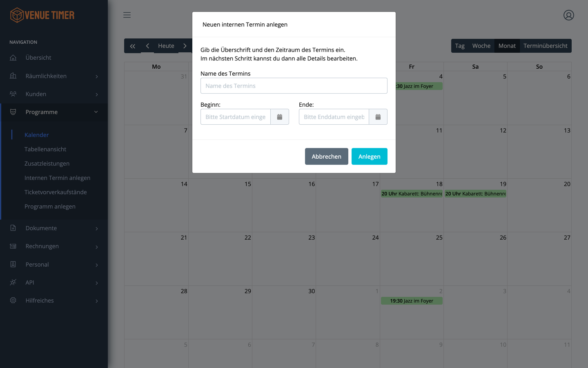This screenshot has height=368, width=588.
Task: Toggle the hamburger sidebar menu
Action: 127,15
